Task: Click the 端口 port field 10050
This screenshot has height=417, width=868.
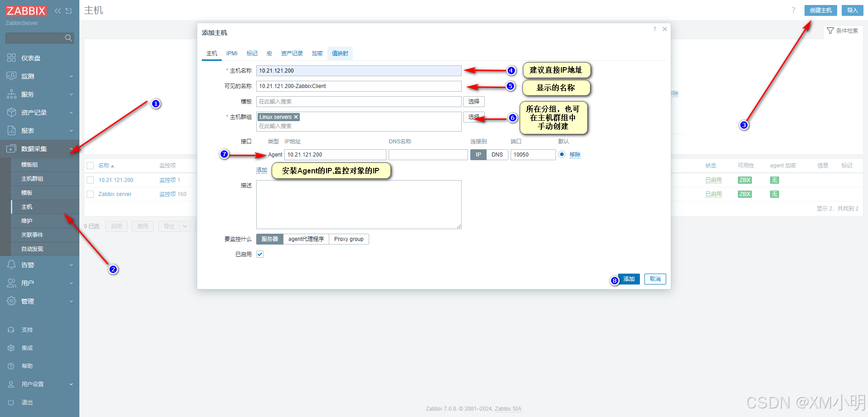Action: 533,155
